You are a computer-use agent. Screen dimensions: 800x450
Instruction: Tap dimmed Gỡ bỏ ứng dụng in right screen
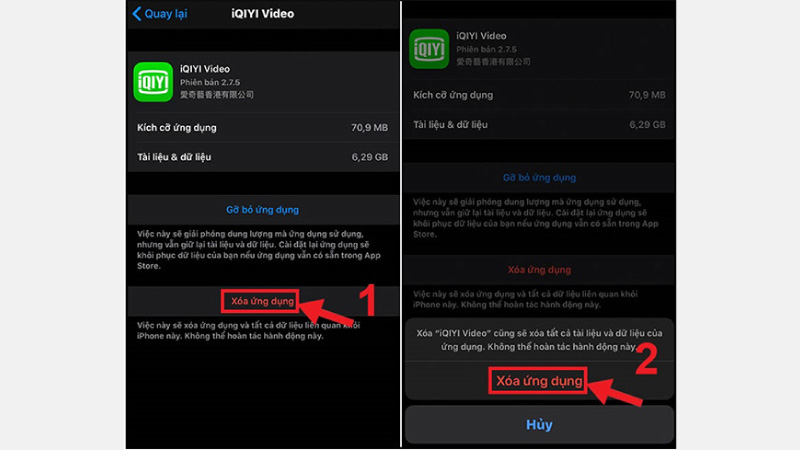[x=539, y=178]
